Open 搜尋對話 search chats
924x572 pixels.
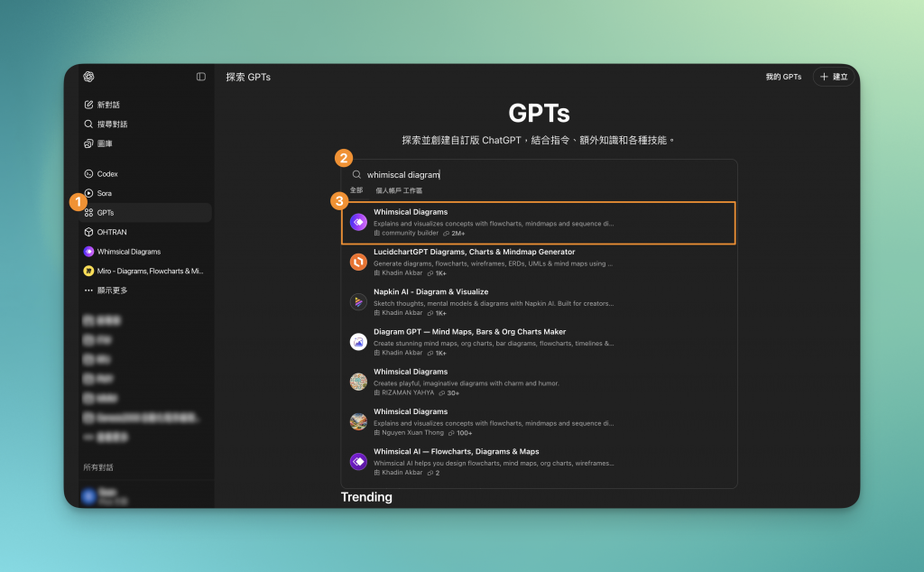click(x=145, y=124)
